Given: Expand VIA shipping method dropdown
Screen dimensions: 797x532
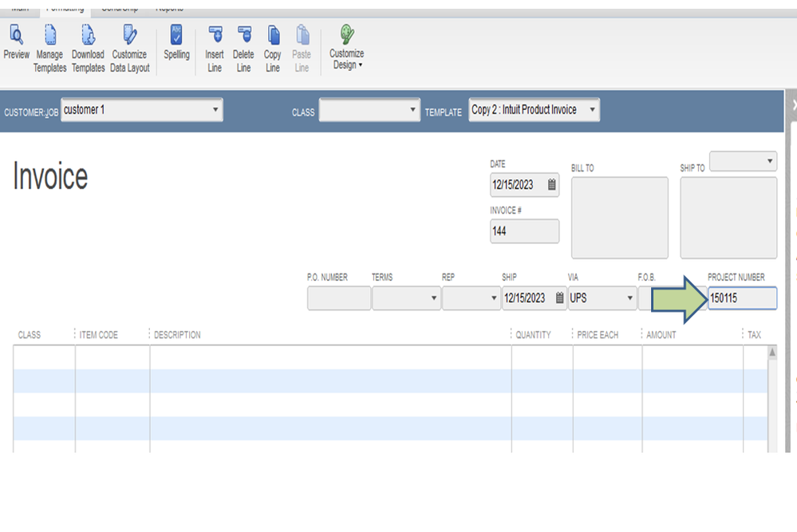Looking at the screenshot, I should tap(629, 298).
